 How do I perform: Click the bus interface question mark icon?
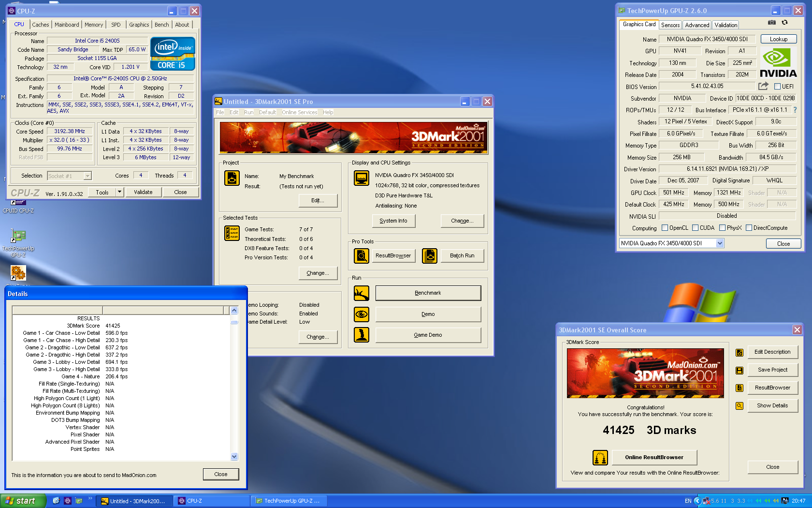pos(795,110)
